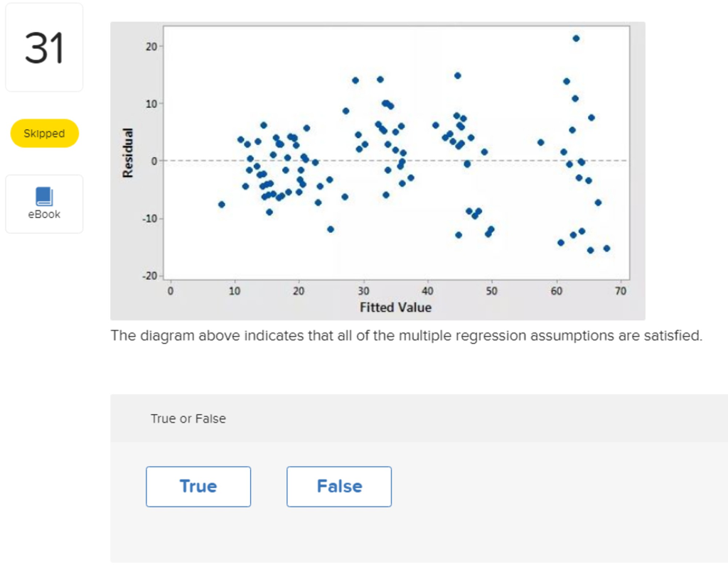728x574 pixels.
Task: Click the eBook text label
Action: click(x=44, y=215)
